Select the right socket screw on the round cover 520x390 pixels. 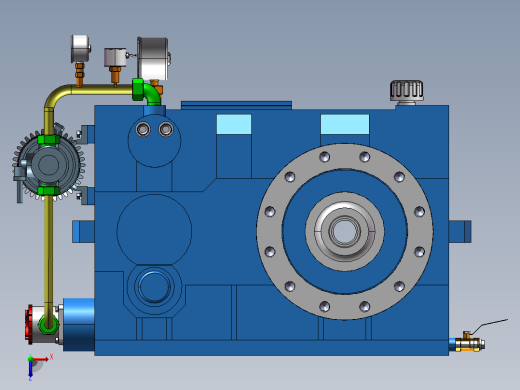166,129
